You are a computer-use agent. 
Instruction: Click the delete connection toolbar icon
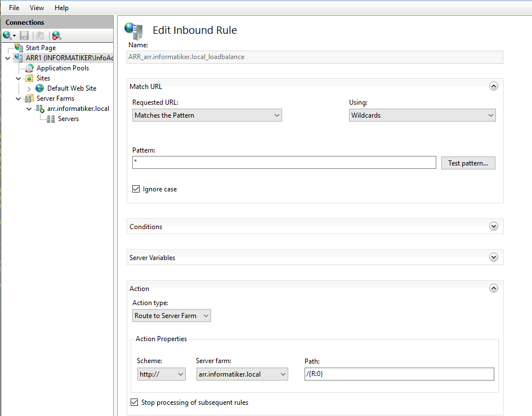(56, 35)
